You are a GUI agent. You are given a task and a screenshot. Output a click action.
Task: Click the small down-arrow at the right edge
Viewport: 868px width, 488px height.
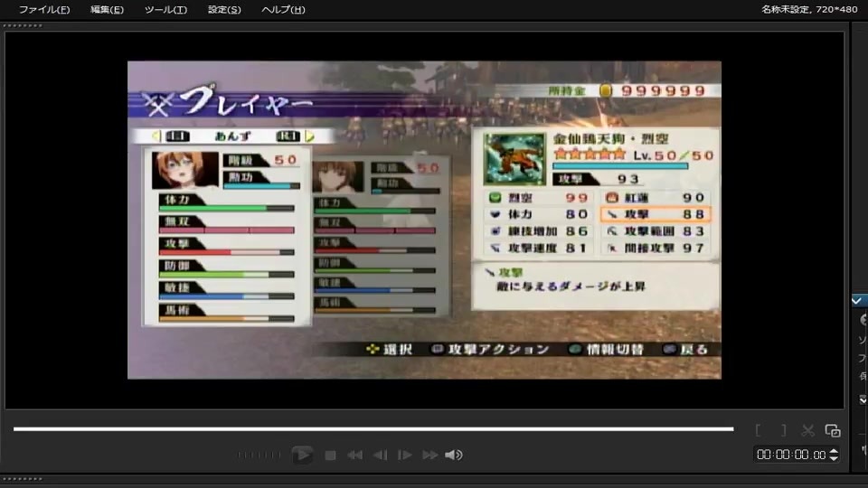click(863, 399)
